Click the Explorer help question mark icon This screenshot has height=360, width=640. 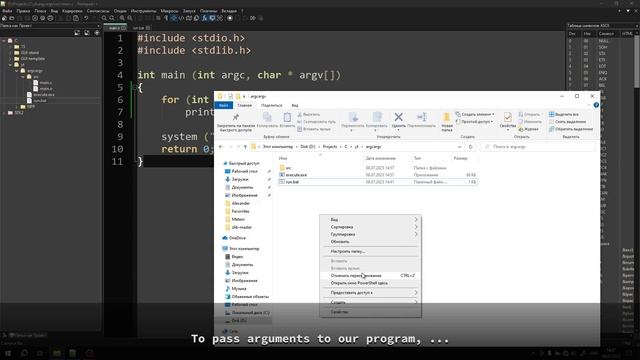[x=596, y=105]
